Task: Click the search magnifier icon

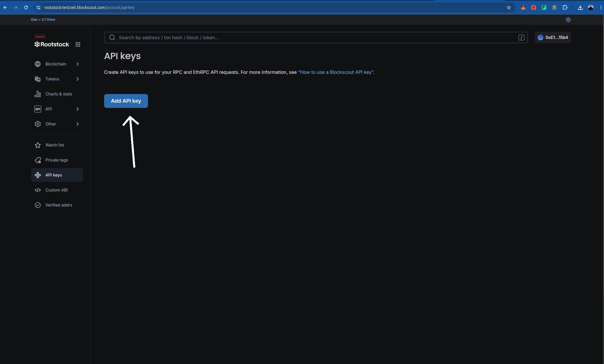Action: (x=112, y=37)
